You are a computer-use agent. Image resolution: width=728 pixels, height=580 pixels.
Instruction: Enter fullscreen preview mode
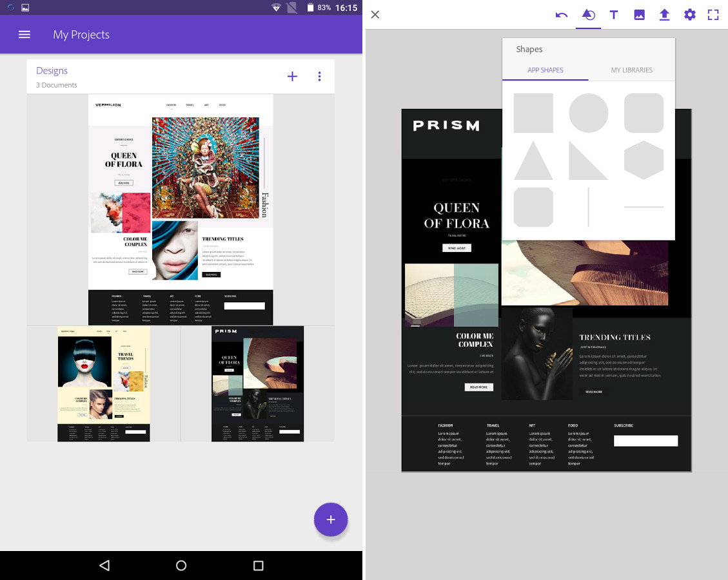713,14
